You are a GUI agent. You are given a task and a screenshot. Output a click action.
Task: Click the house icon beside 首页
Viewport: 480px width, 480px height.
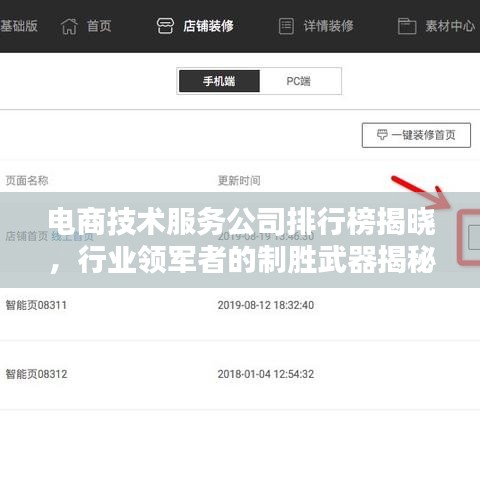coord(69,26)
